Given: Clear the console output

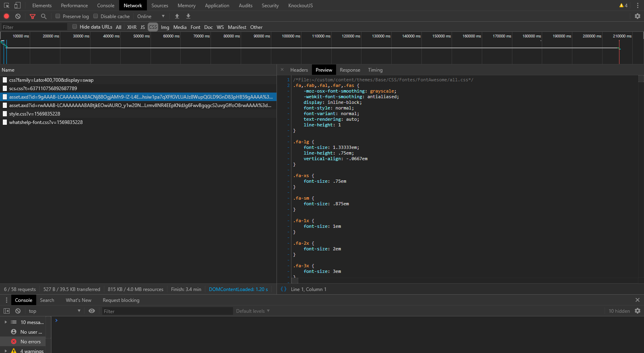Looking at the screenshot, I should point(18,311).
